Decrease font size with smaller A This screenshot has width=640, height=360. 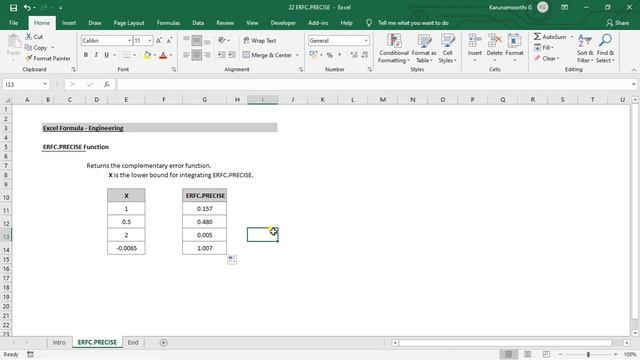coord(169,40)
